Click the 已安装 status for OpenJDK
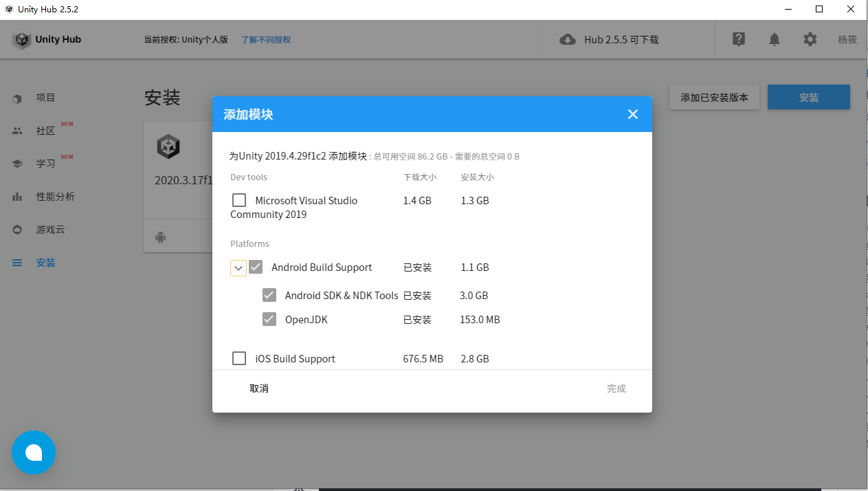868x491 pixels. click(417, 320)
